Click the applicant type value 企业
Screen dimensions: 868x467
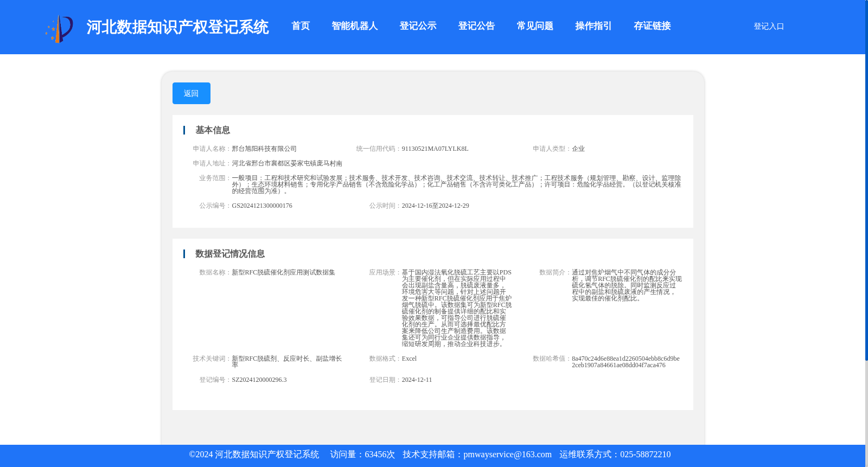578,149
